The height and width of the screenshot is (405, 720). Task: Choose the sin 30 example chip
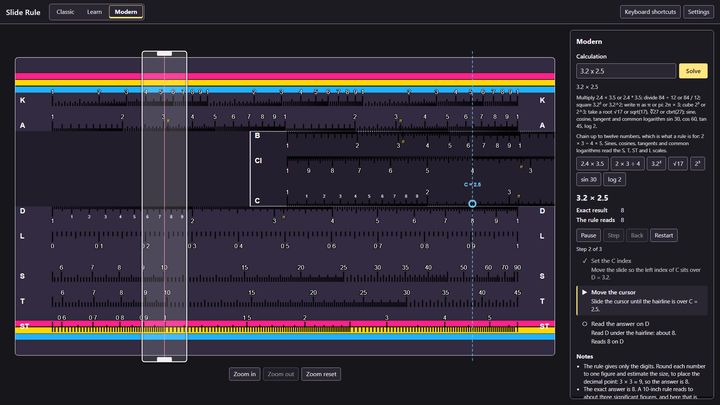588,180
